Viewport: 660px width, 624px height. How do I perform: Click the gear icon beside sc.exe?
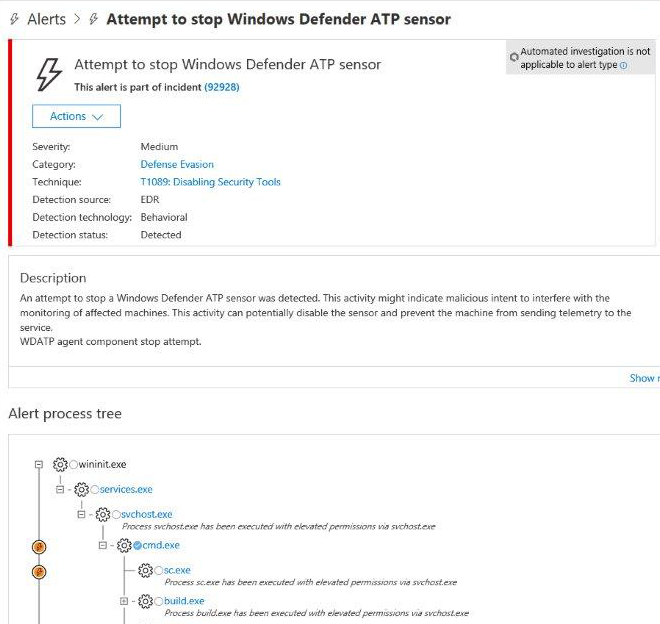145,570
